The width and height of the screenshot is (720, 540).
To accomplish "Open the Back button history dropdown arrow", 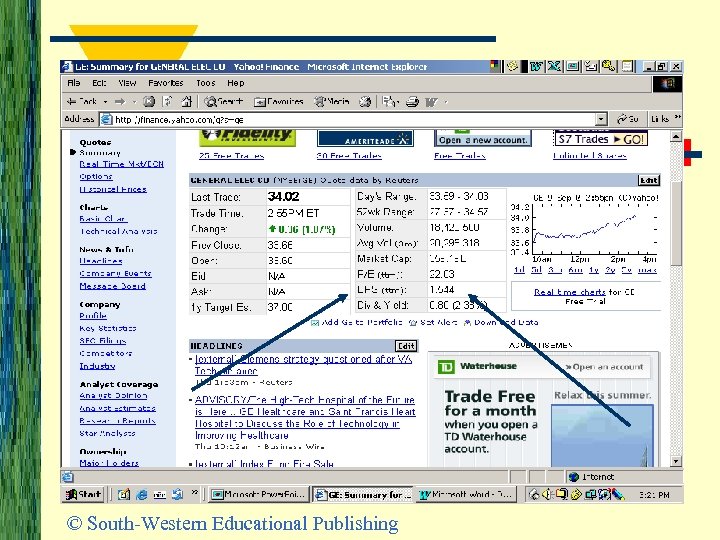I will click(x=105, y=101).
